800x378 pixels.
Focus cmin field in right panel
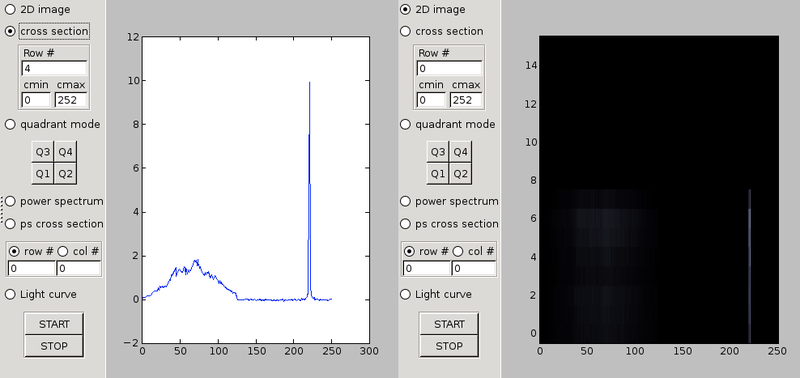pyautogui.click(x=431, y=100)
